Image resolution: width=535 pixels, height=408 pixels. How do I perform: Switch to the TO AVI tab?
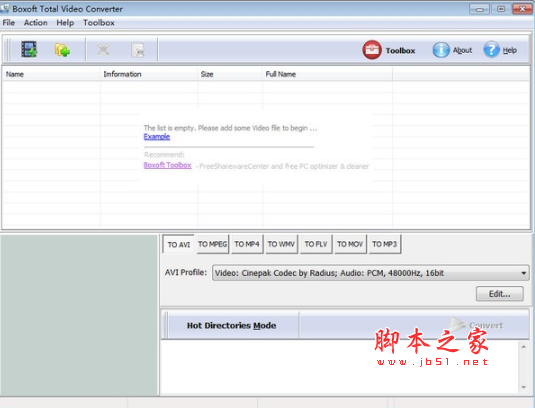click(178, 244)
